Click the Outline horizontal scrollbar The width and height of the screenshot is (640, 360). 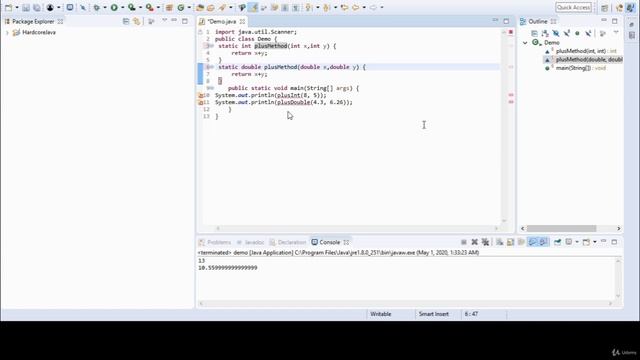pos(561,229)
